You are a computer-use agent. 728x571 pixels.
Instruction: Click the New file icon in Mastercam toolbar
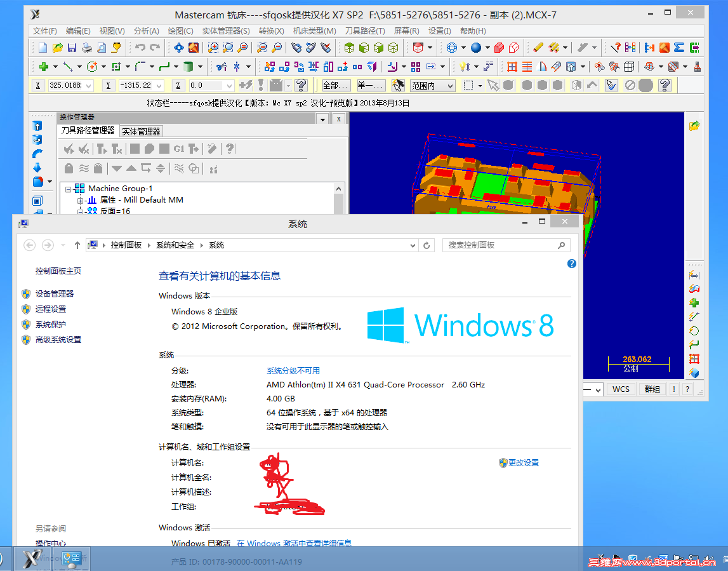point(43,48)
